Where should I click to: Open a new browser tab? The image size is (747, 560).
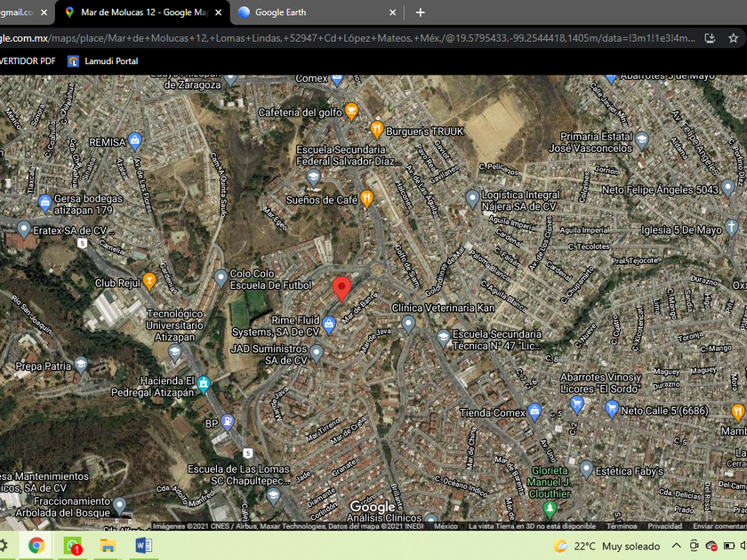pos(420,12)
